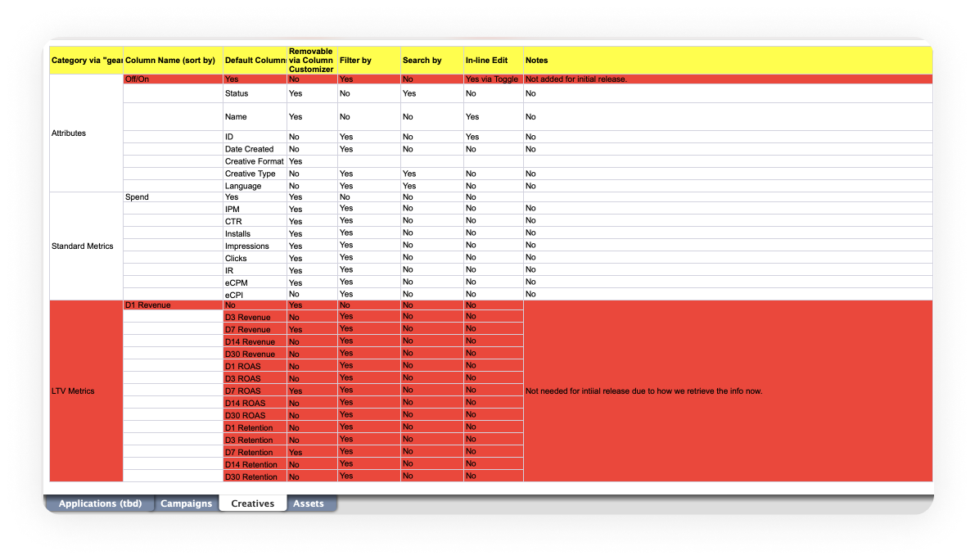This screenshot has height=560, width=975.
Task: Select the Creatives sheet tab
Action: pyautogui.click(x=252, y=504)
